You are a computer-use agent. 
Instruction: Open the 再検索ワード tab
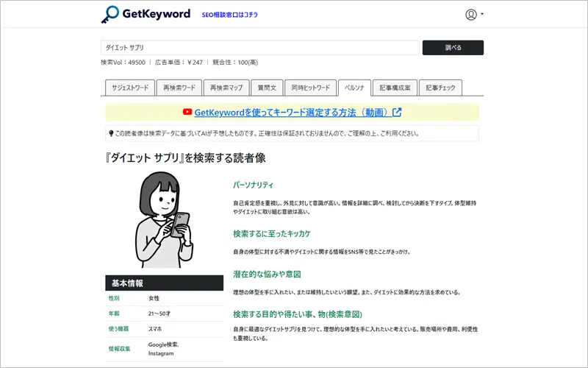pos(179,88)
